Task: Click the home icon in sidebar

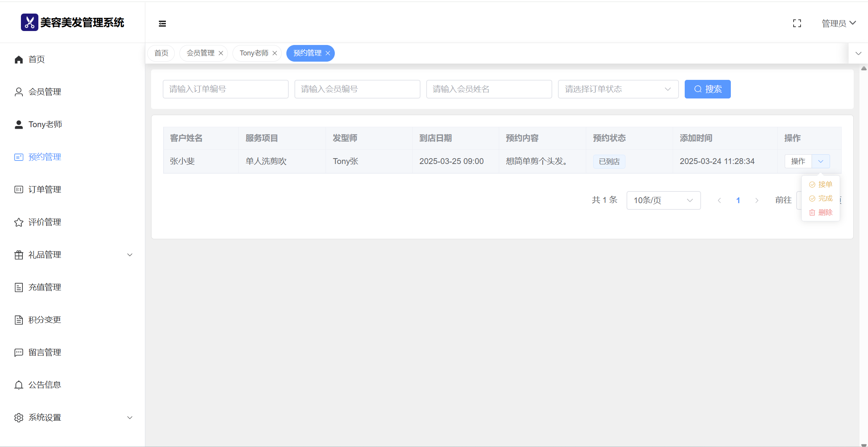Action: [x=19, y=59]
